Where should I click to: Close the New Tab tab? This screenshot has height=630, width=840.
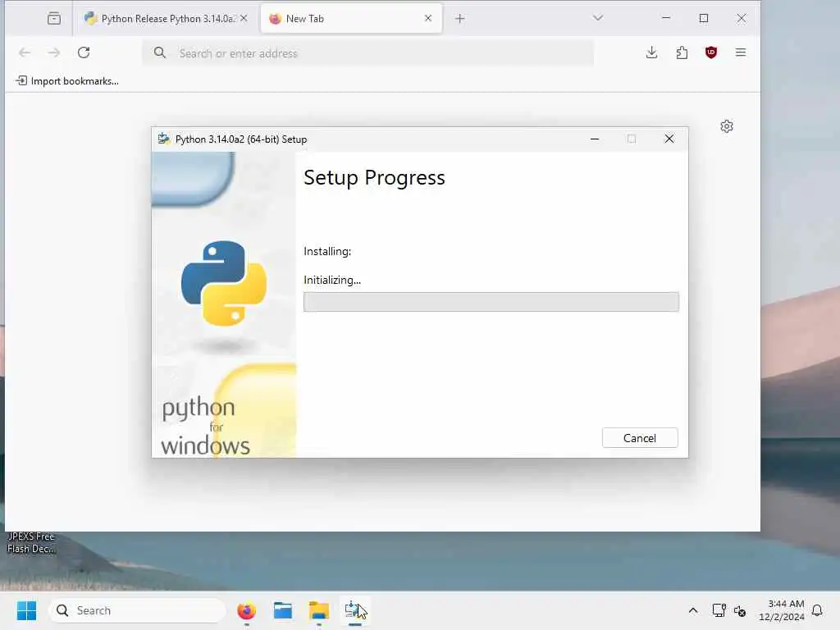point(428,18)
